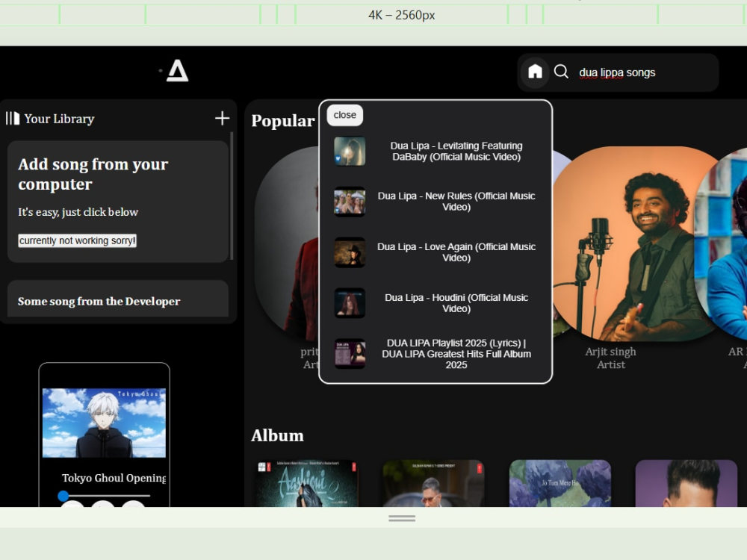Screen dimensions: 747x560
Task: Click 'Some song from the Developer' section
Action: coord(118,299)
